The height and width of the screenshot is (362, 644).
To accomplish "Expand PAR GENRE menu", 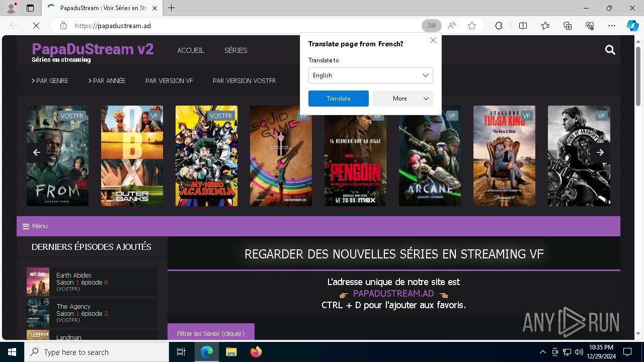I will 50,80.
